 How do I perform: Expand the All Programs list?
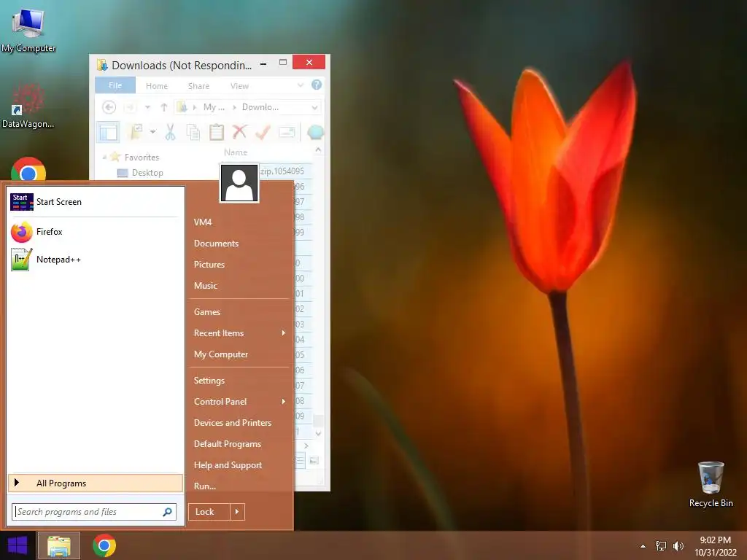pyautogui.click(x=96, y=483)
